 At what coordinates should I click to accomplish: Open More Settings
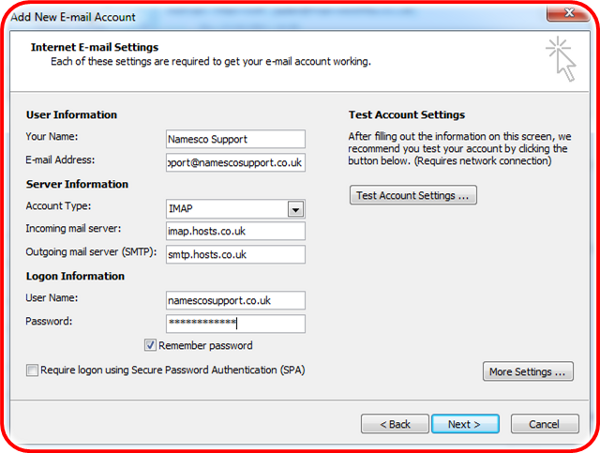click(x=529, y=372)
